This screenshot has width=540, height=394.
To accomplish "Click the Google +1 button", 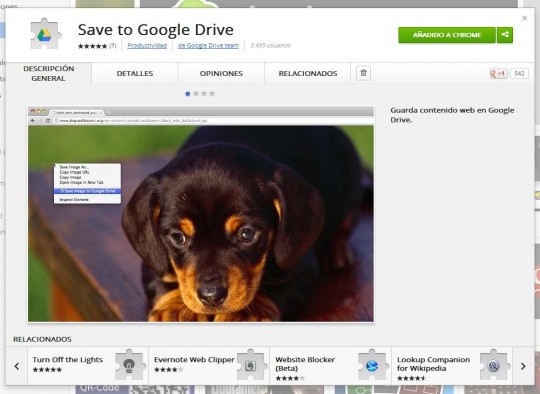I will [x=498, y=73].
